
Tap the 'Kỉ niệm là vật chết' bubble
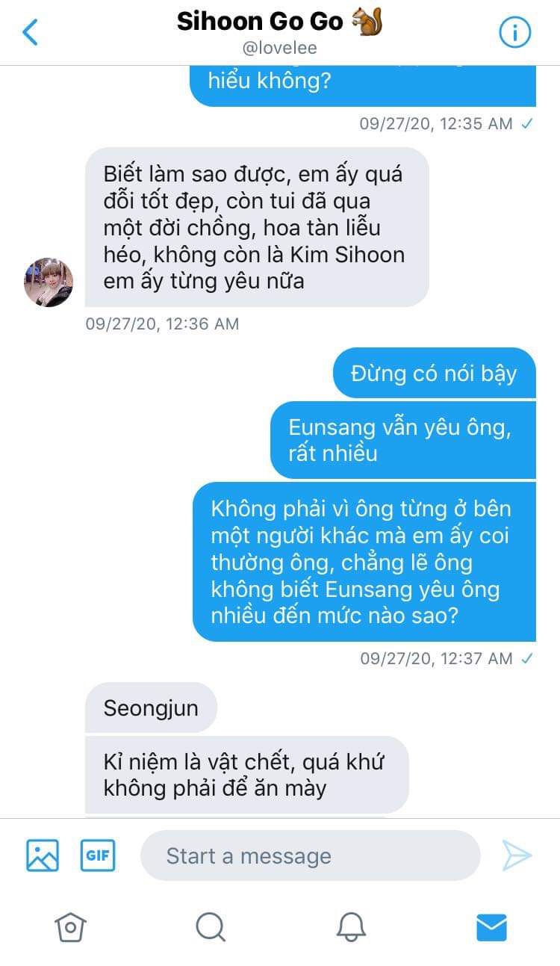(x=247, y=774)
